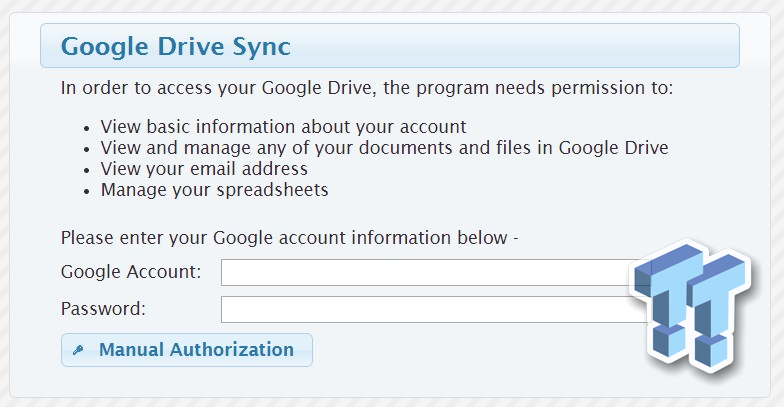Select the 'Google Account:' field label

click(131, 272)
